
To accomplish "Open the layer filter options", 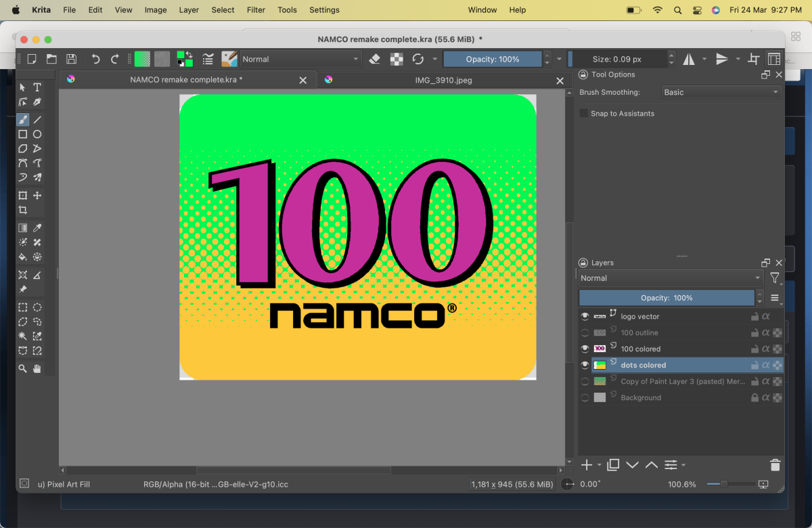I will tap(775, 278).
